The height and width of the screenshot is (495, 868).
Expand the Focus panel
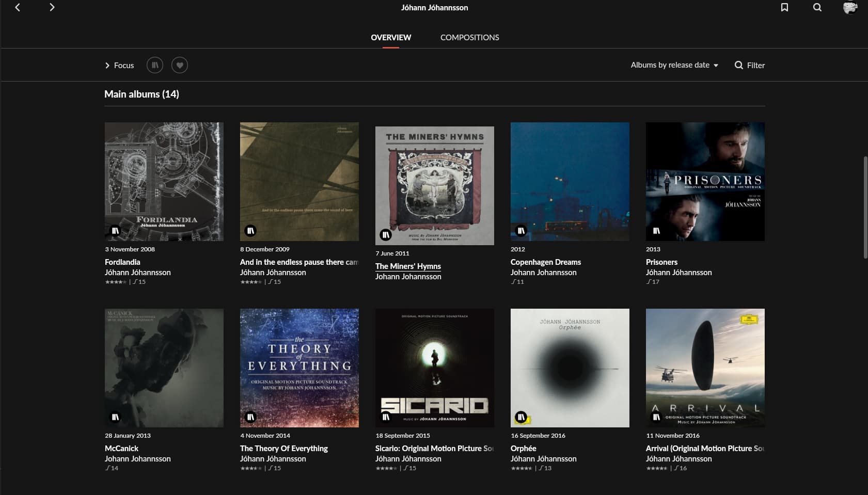tap(119, 66)
